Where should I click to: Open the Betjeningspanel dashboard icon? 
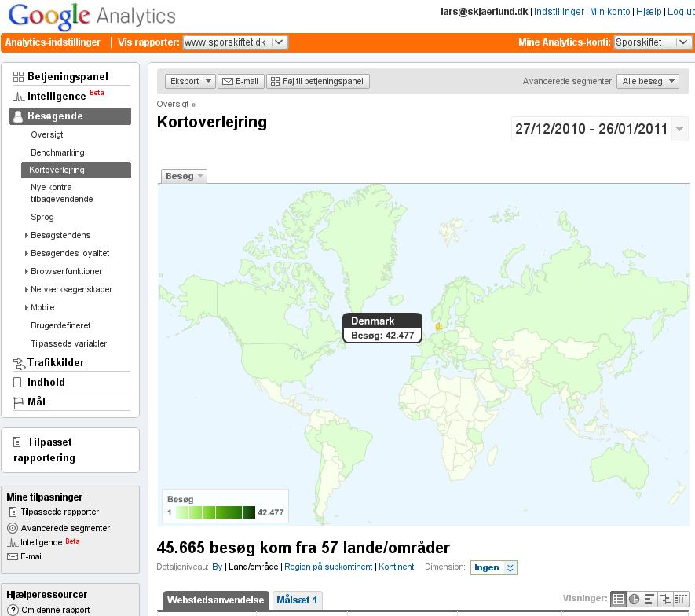pos(18,77)
